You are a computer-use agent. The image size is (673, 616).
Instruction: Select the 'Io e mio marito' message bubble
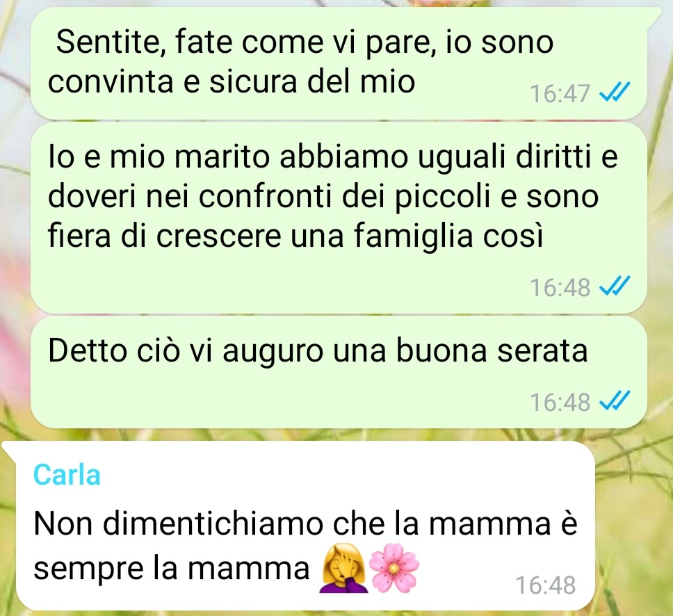coord(339,218)
